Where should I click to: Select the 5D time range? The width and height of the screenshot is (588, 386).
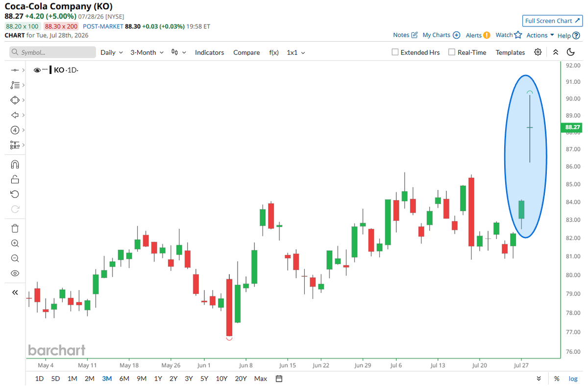(x=55, y=378)
